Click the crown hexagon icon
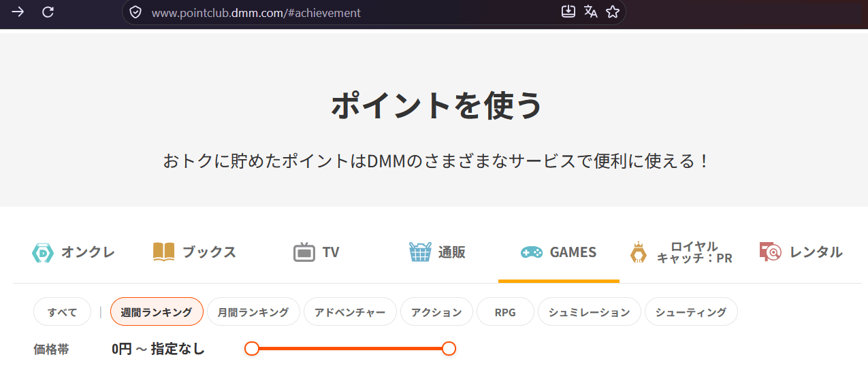Viewport: 868px width, 372px height. click(x=639, y=252)
